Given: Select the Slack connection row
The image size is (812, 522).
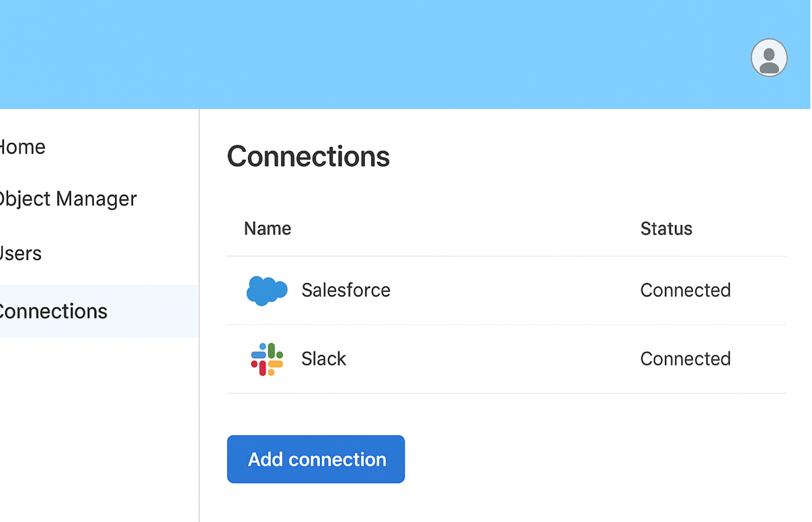Looking at the screenshot, I should [x=457, y=359].
